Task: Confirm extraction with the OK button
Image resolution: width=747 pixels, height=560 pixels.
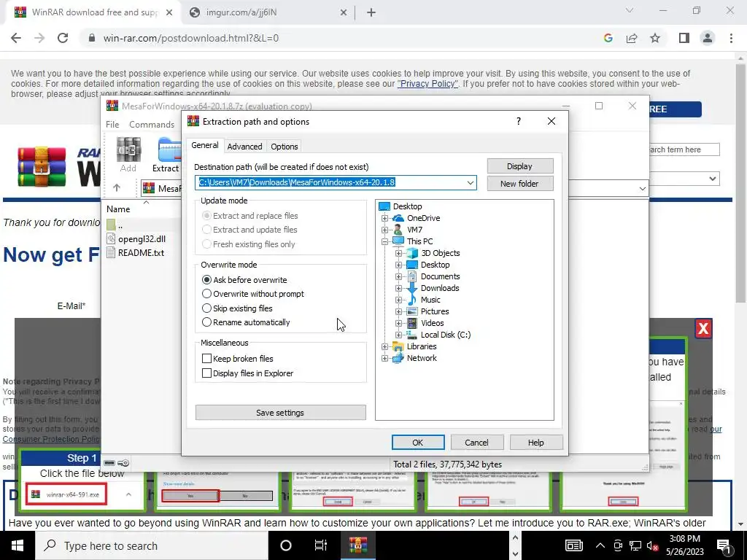Action: [x=418, y=443]
